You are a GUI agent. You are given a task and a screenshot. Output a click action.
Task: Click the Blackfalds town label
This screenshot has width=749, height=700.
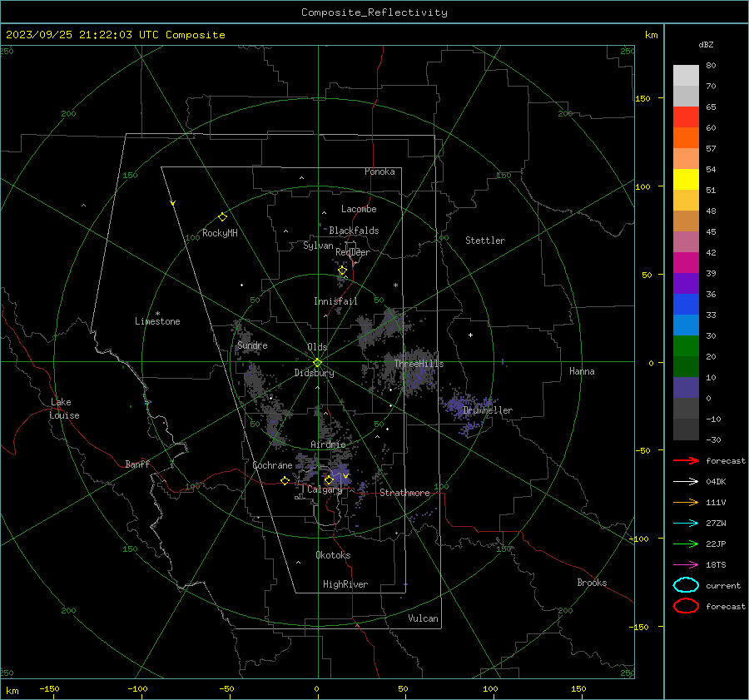(x=354, y=231)
